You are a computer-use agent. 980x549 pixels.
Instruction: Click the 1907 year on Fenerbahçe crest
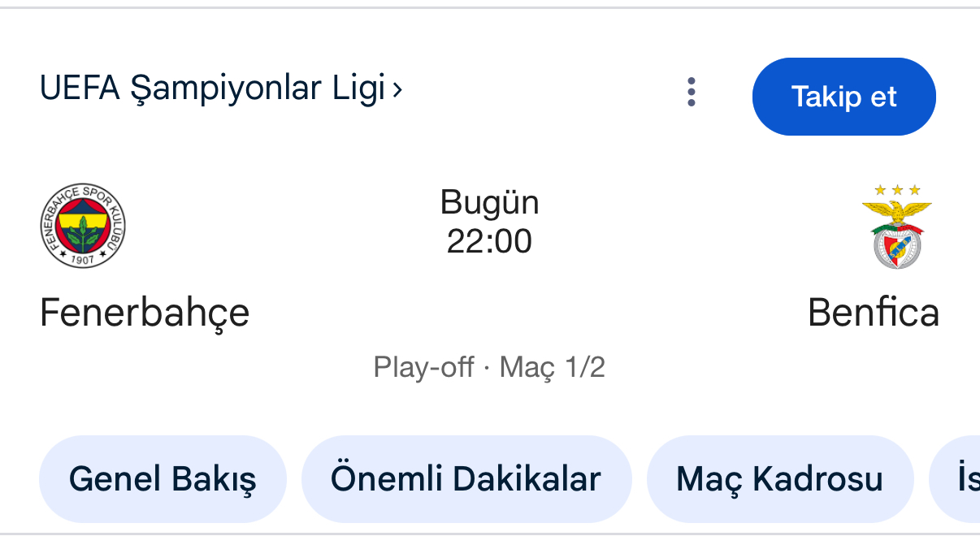click(83, 258)
